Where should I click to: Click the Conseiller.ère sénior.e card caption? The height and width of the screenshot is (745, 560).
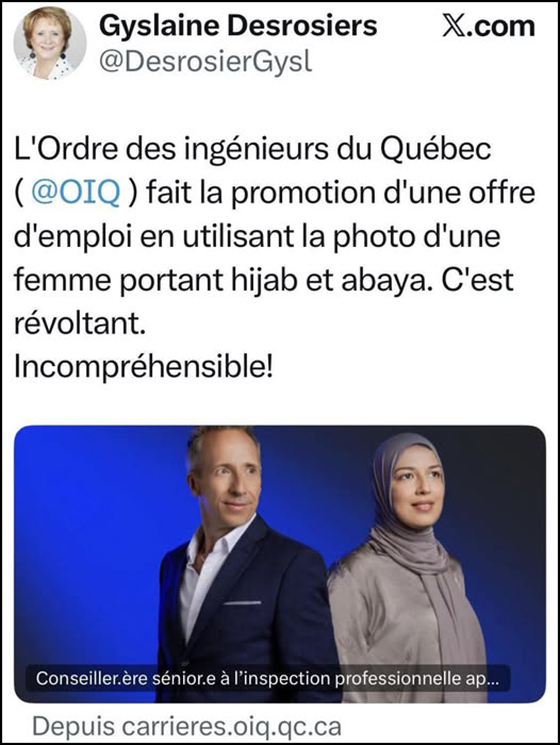point(267,678)
